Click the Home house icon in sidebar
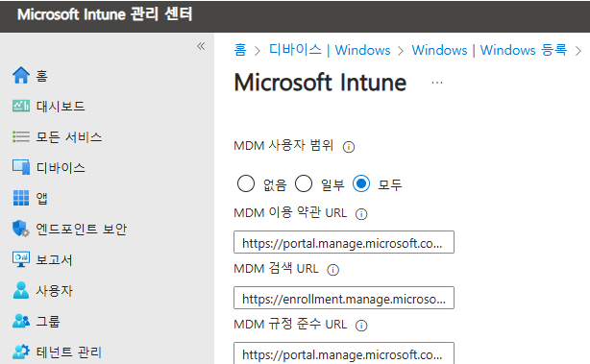Image resolution: width=590 pixels, height=364 pixels. 21,75
